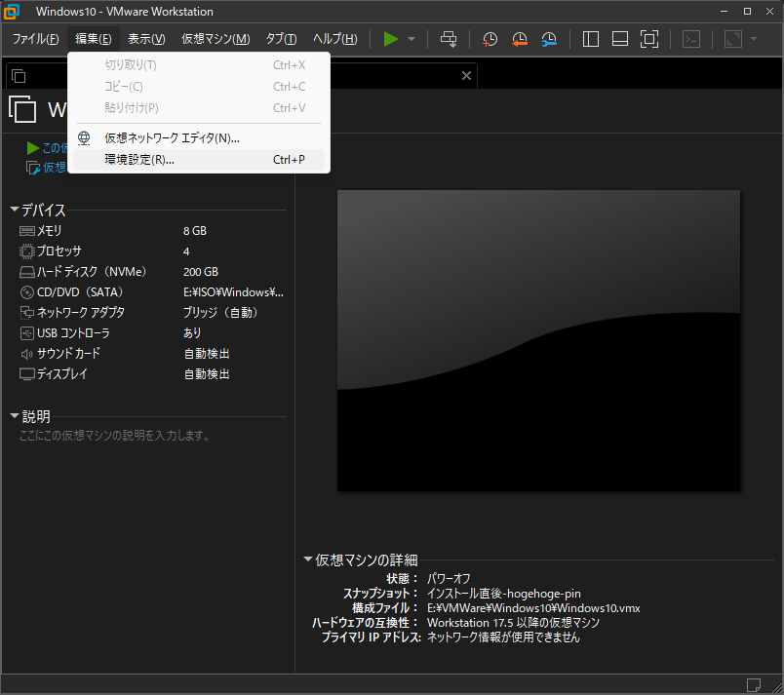Viewport: 784px width, 695px height.
Task: Click the hard disk drive icon
Action: coord(27,272)
